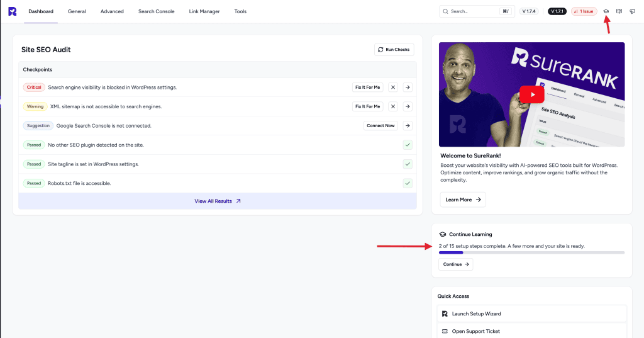Click 'Site tagline is set in WordPress settings.'
The image size is (644, 338).
click(93, 164)
